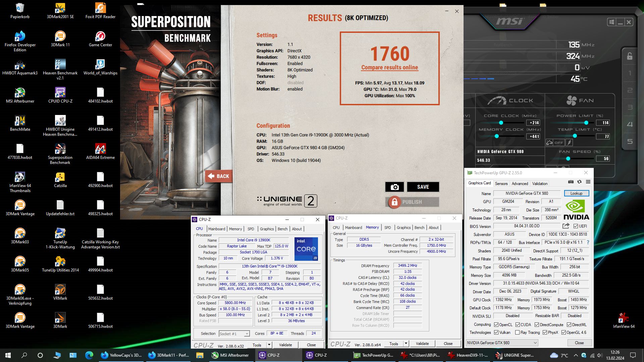
Task: Open the Socket #1 selection dropdown in CPU-Z
Action: [x=234, y=334]
